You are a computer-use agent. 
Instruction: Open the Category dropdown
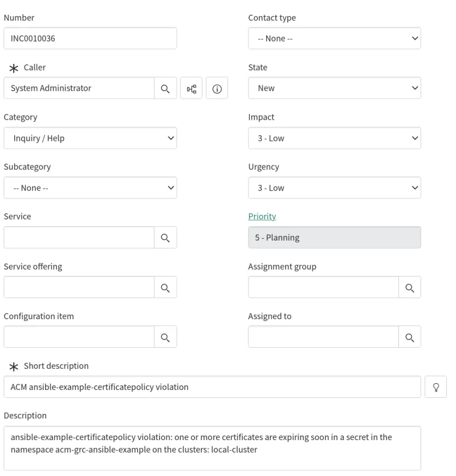(x=90, y=138)
